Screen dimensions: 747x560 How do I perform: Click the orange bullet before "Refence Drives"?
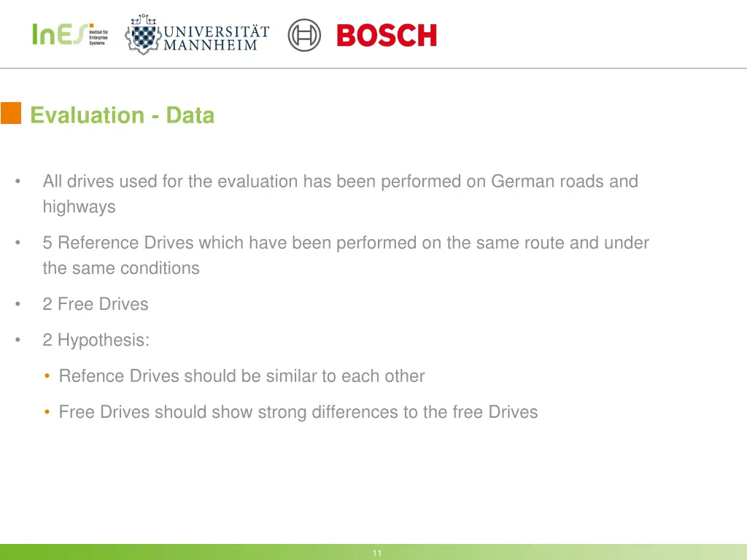[x=47, y=376]
